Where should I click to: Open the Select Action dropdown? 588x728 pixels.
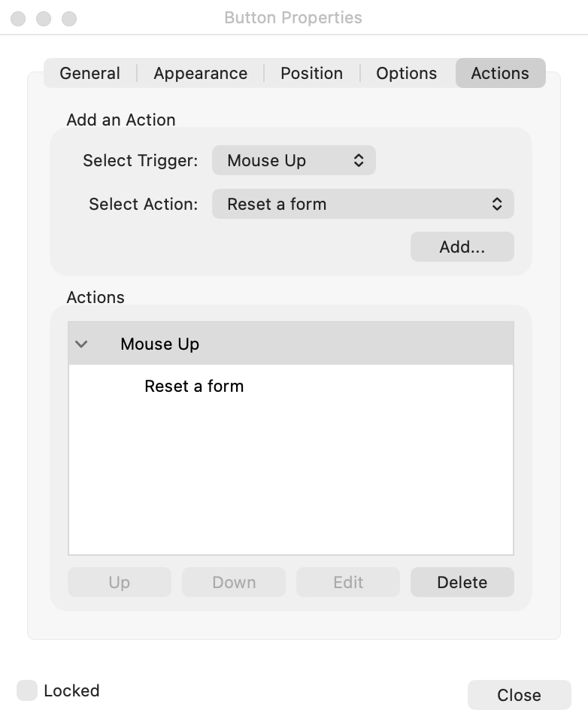pyautogui.click(x=363, y=204)
